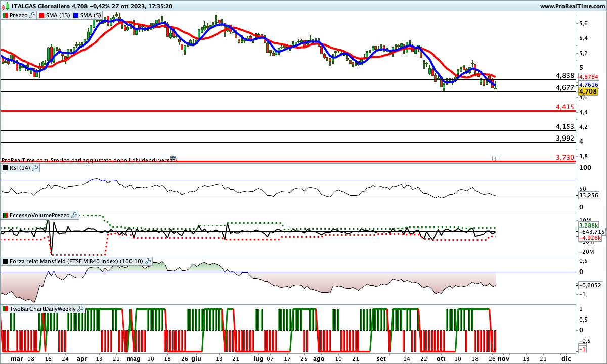
Task: Click the green 3.288k value tag
Action: click(x=589, y=225)
